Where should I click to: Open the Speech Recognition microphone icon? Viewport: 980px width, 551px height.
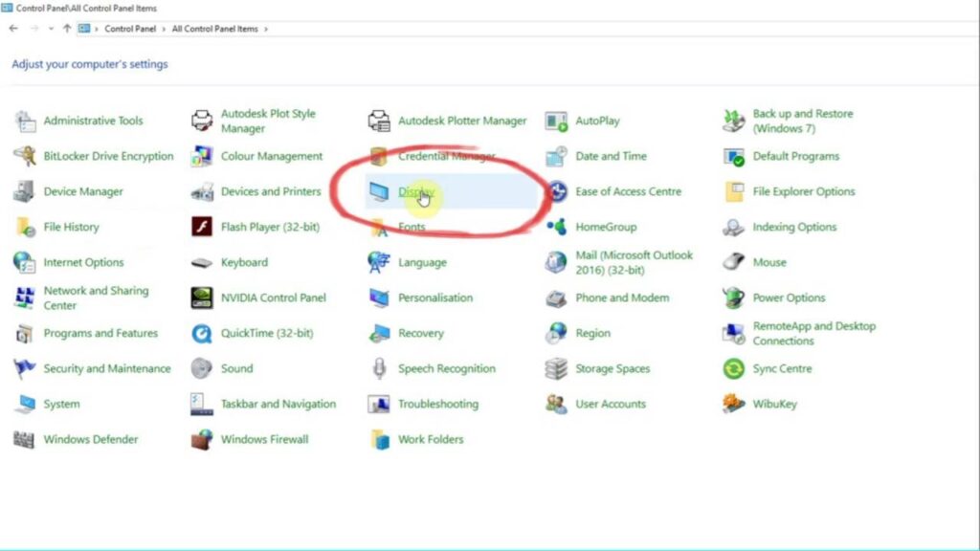pyautogui.click(x=379, y=368)
